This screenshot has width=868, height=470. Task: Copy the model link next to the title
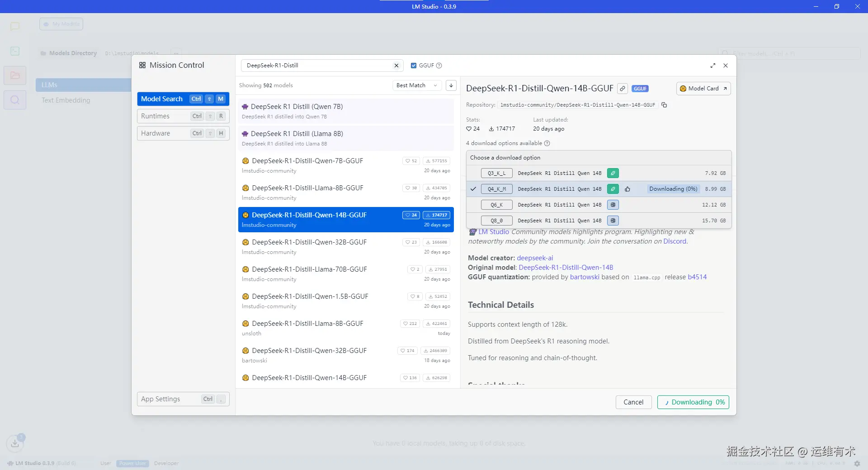623,89
